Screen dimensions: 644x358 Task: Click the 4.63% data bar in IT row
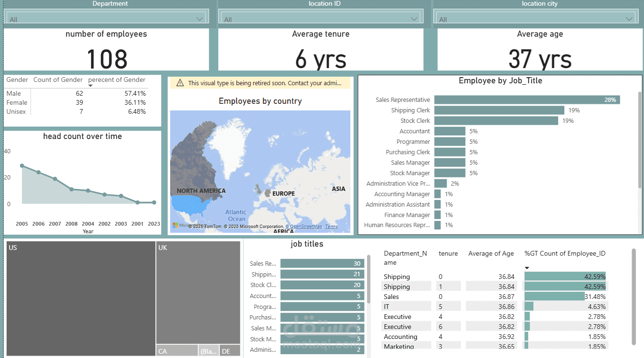click(529, 307)
